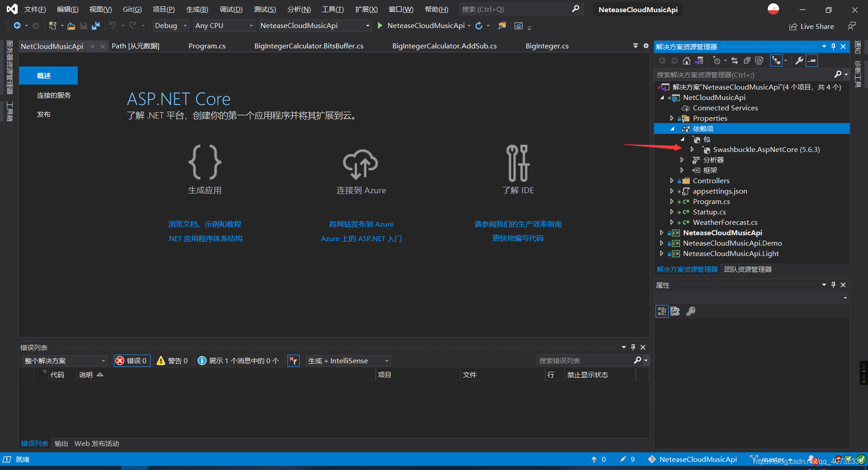The image size is (868, 470).
Task: Click the pending changes filter clock icon
Action: (x=717, y=61)
